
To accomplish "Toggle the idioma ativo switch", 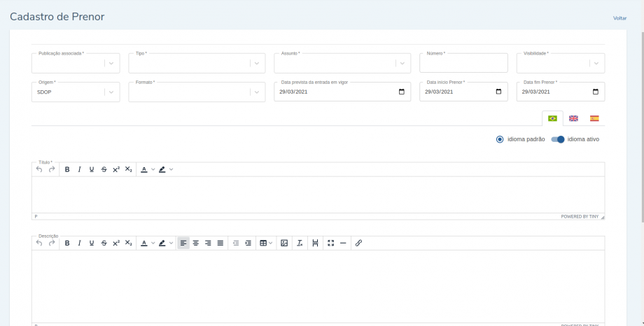I will tap(558, 139).
